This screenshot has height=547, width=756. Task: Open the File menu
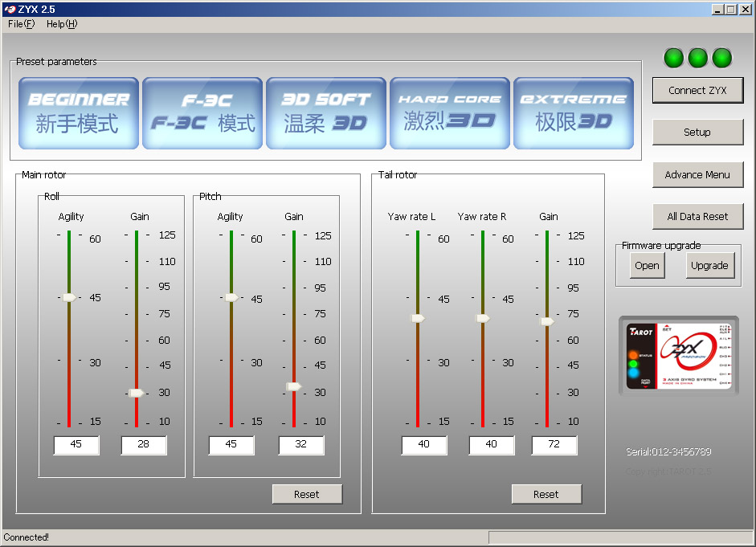[x=22, y=24]
